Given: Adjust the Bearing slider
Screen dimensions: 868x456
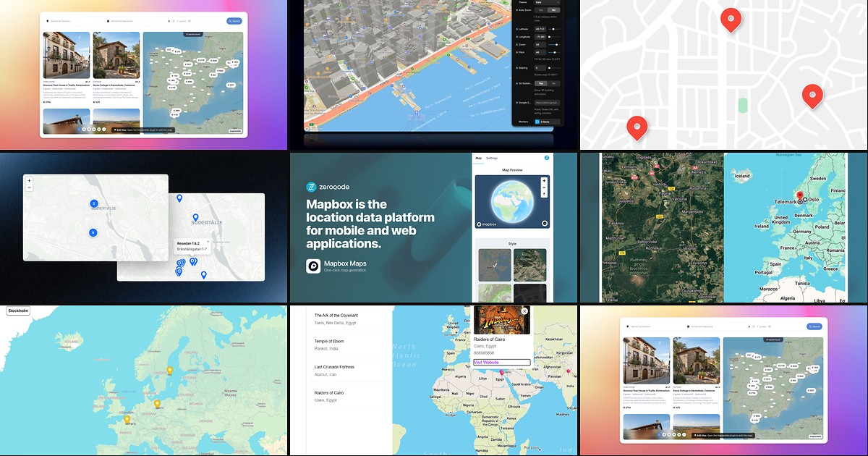Looking at the screenshot, I should (554, 67).
